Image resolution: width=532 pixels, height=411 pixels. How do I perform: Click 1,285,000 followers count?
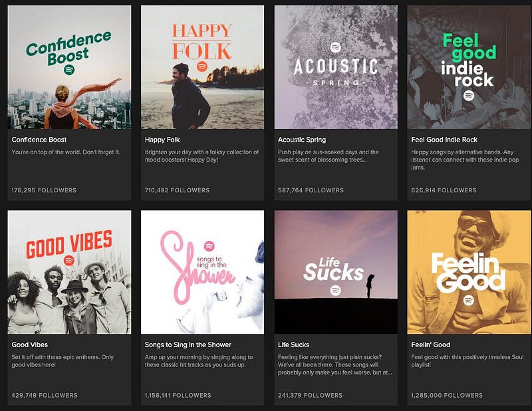coord(444,396)
